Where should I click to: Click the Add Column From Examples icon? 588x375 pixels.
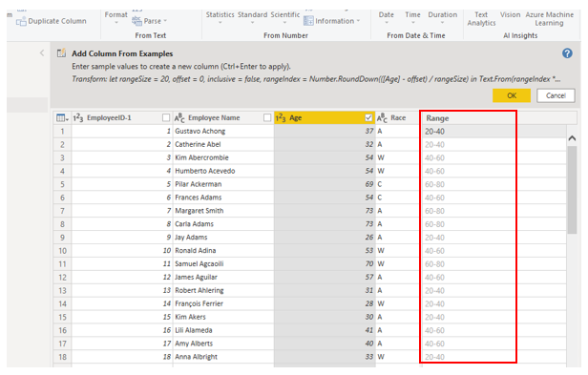tap(61, 53)
